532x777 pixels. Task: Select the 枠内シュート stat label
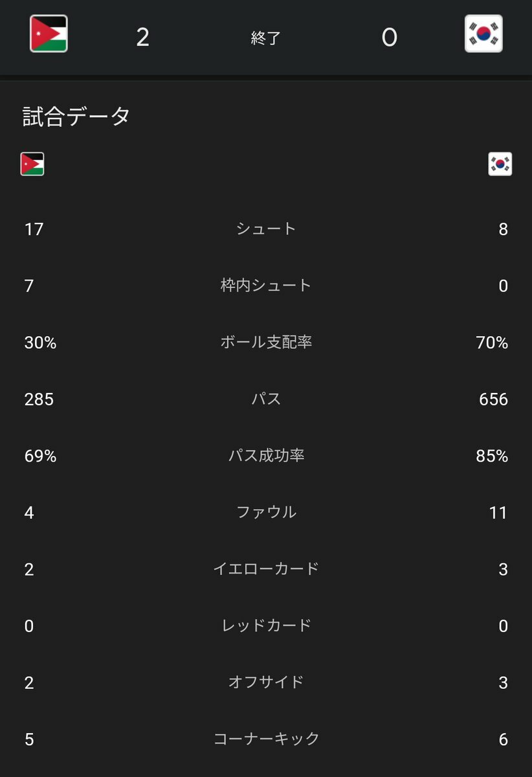click(x=265, y=286)
